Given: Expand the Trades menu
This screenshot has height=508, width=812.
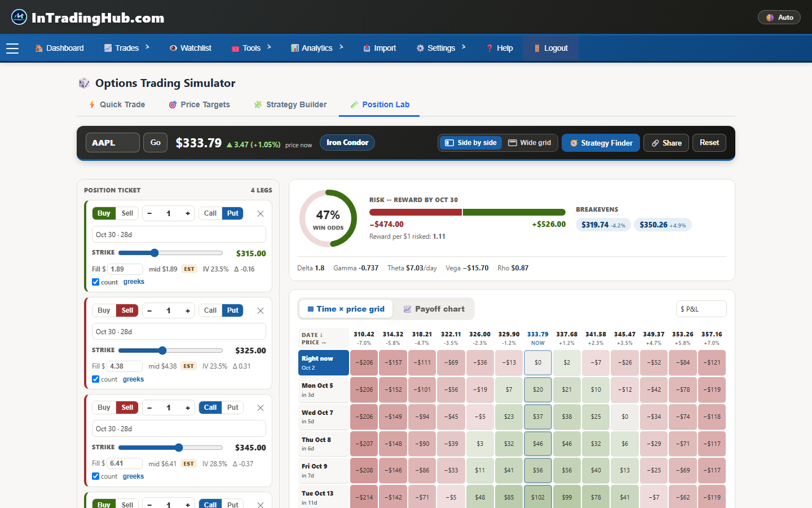Looking at the screenshot, I should pyautogui.click(x=127, y=48).
